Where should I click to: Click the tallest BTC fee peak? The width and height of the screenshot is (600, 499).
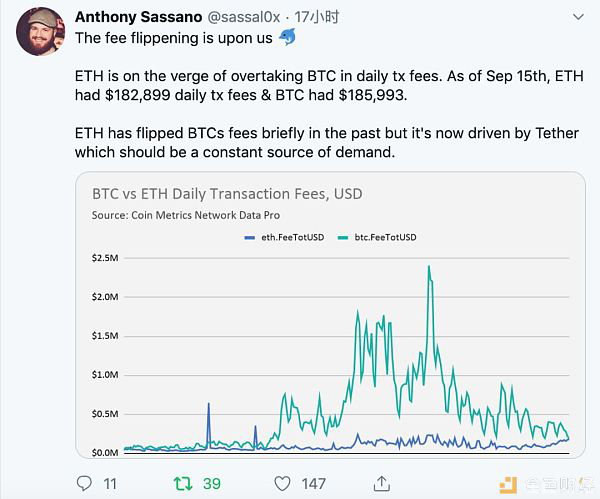point(429,266)
